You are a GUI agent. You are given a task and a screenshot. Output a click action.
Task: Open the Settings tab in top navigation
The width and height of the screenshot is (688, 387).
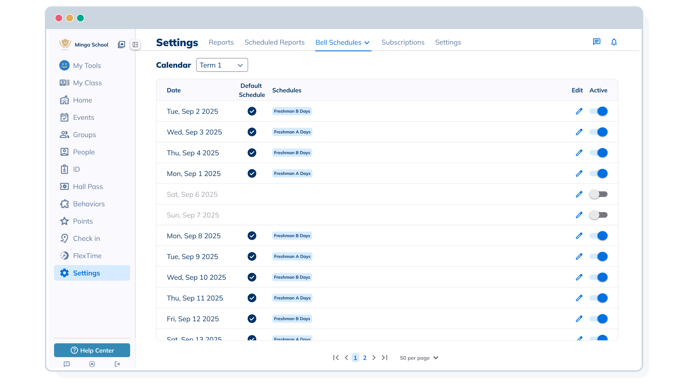tap(448, 43)
